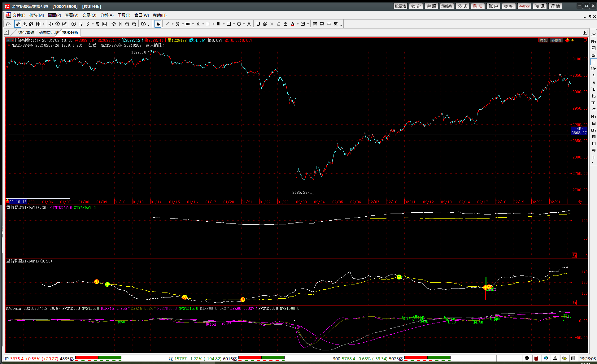The image size is (597, 364).
Task: Click the circular play icon
Action: [x=74, y=24]
